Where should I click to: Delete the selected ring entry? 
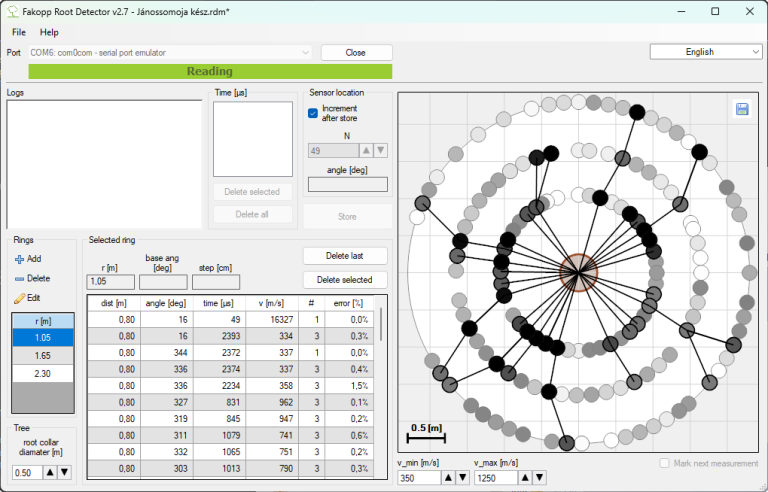28,278
